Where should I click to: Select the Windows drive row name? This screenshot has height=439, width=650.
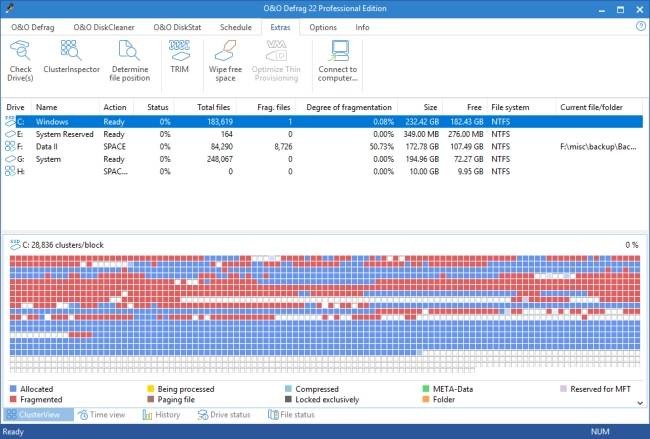tap(52, 122)
